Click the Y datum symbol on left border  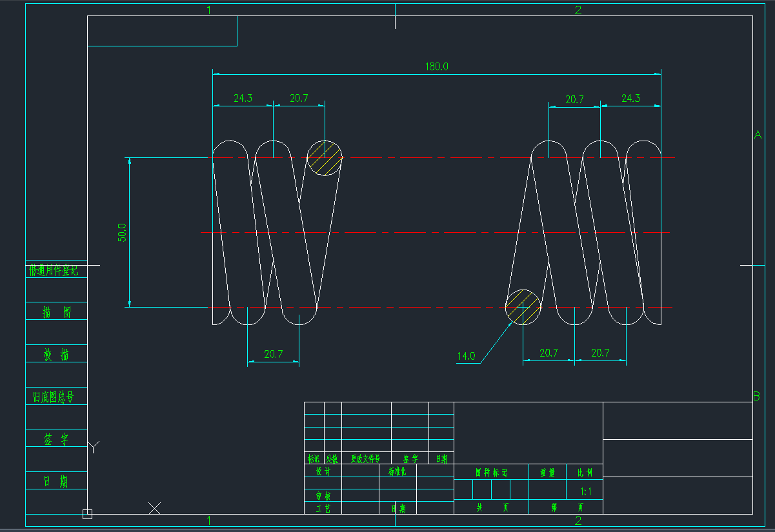[x=95, y=445]
